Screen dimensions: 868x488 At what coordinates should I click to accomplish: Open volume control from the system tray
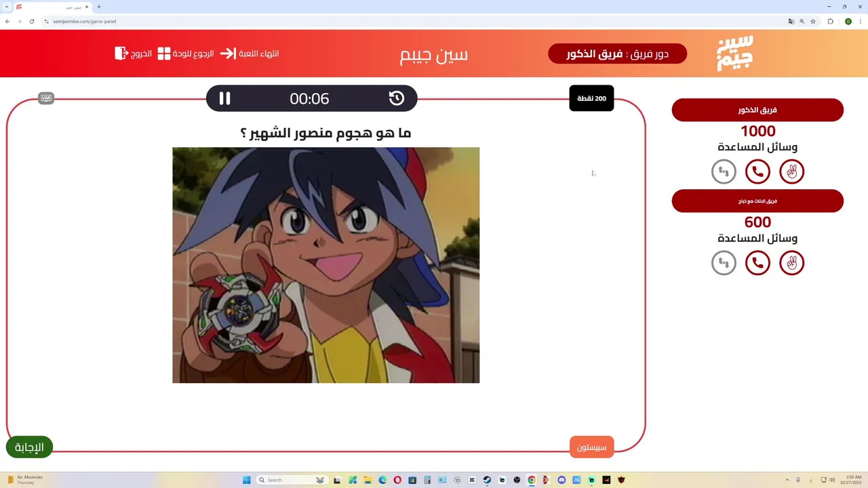pyautogui.click(x=832, y=480)
